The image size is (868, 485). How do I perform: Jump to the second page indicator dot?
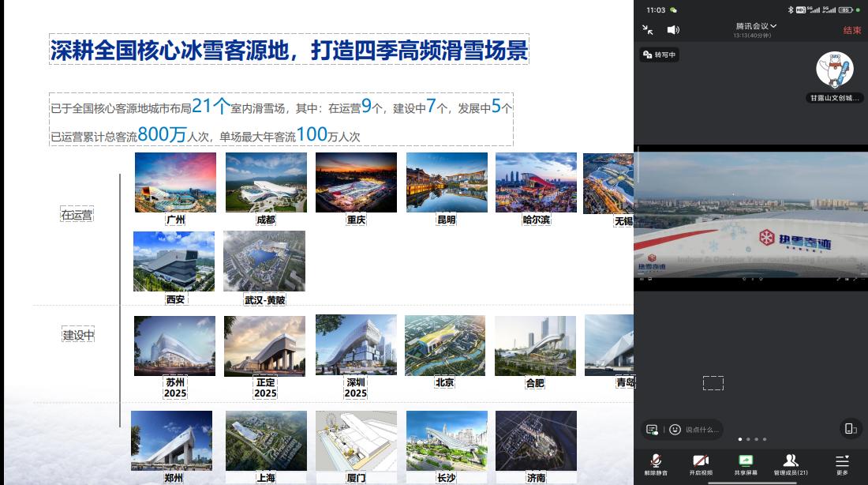(747, 439)
